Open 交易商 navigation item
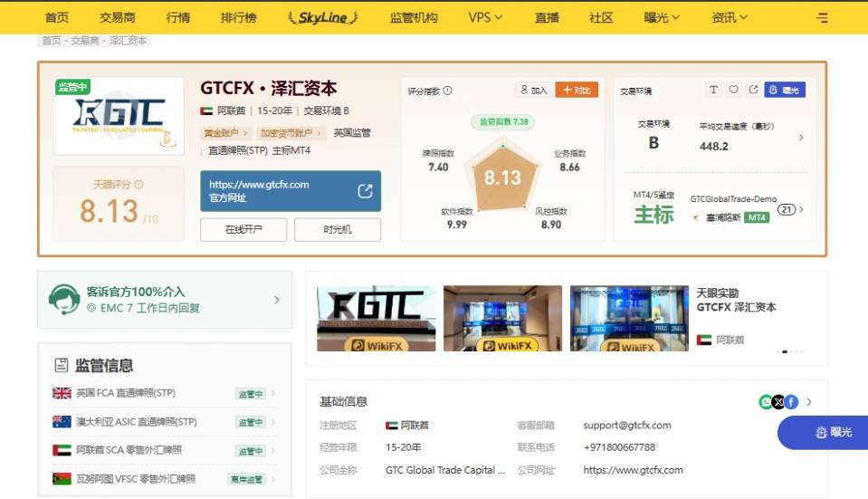868x499 pixels. 118,18
